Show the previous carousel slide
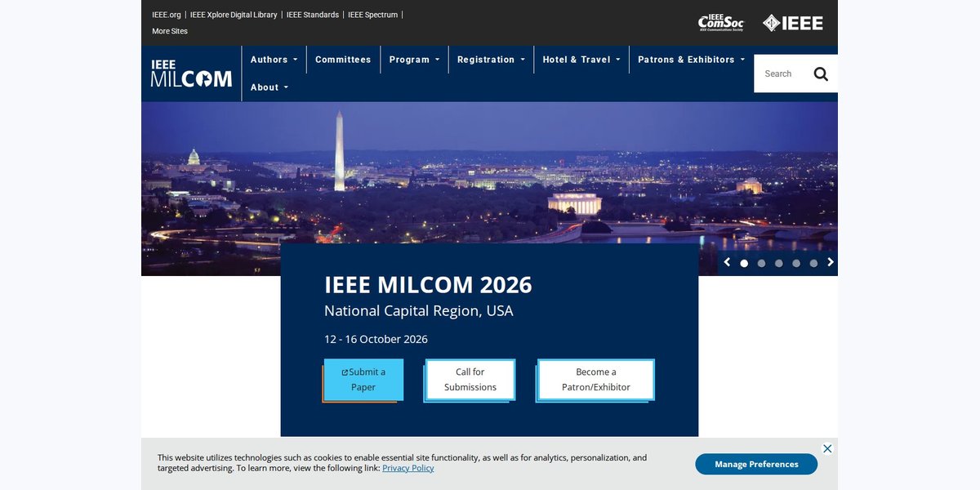 click(x=727, y=262)
